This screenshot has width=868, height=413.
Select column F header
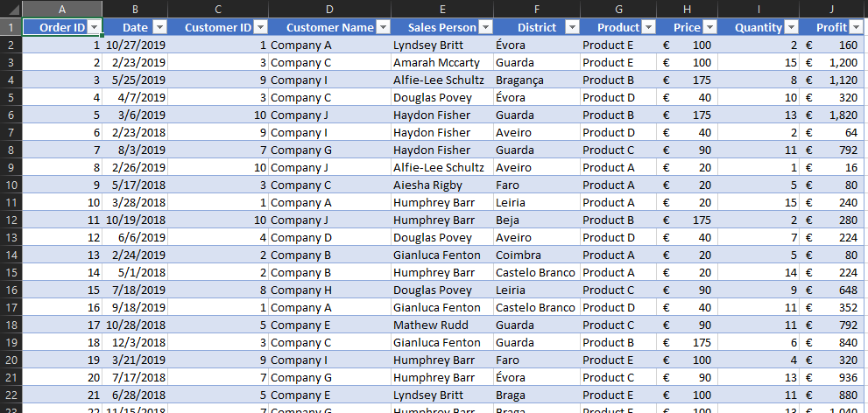coord(537,9)
